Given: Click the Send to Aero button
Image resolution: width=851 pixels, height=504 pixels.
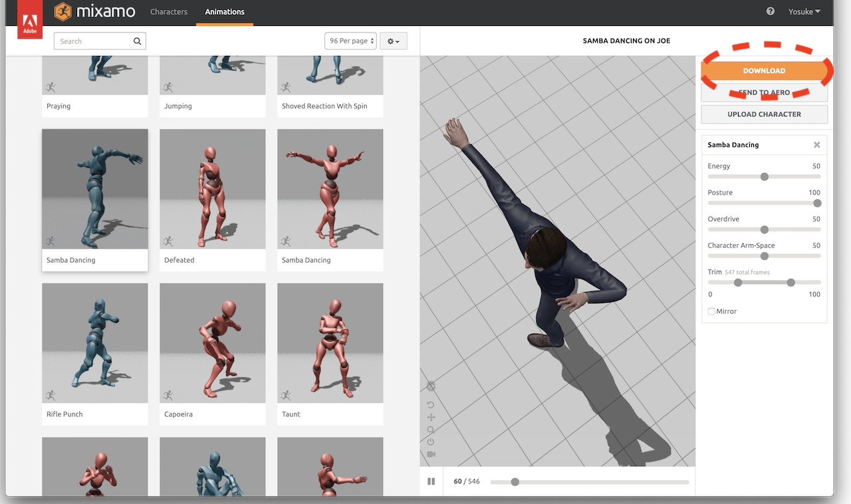Looking at the screenshot, I should 765,92.
